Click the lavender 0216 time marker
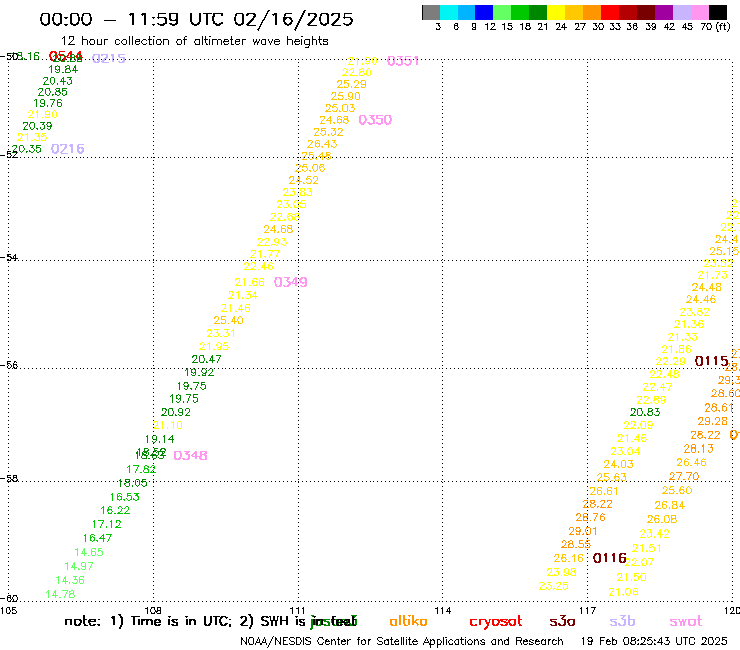This screenshot has height=650, width=740. coord(67,149)
